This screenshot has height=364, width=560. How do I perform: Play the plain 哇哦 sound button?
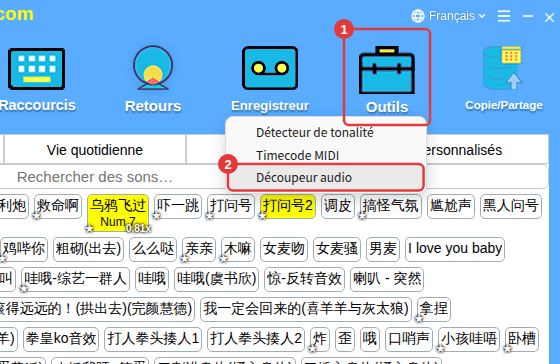click(152, 279)
